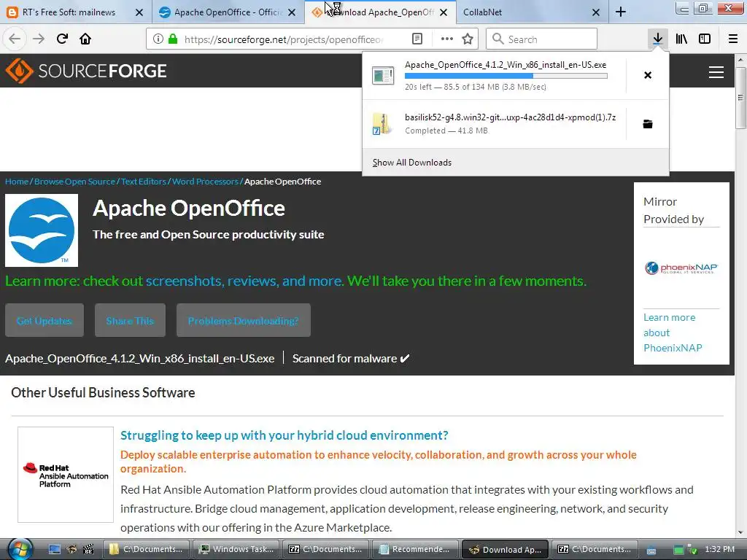Click the Apache_OpenOffice exe file icon
Image resolution: width=747 pixels, height=560 pixels.
coord(383,75)
